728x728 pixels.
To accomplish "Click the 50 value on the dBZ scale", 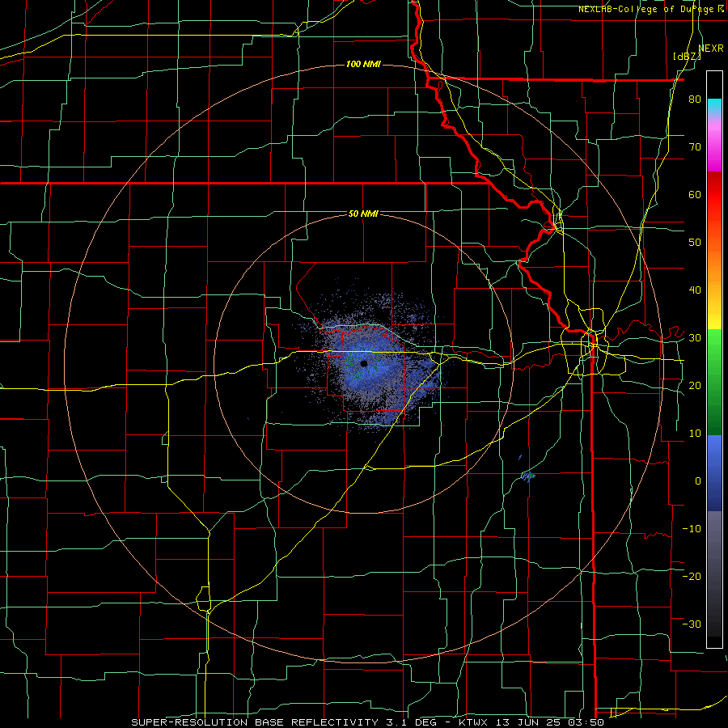I will [695, 243].
